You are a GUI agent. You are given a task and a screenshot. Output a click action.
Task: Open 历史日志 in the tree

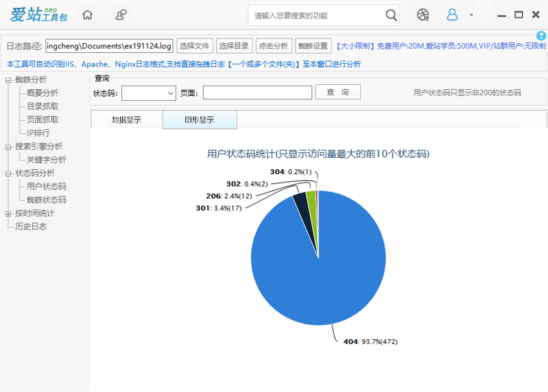coord(31,227)
